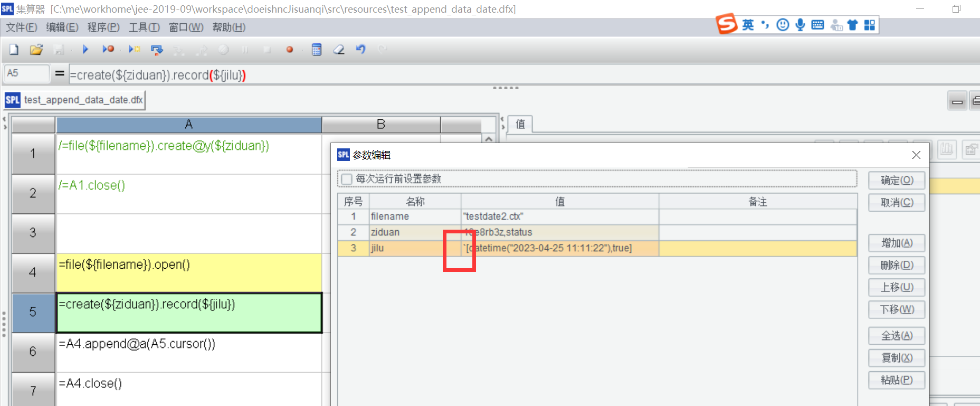This screenshot has width=980, height=406.
Task: Select column A header in the grid
Action: [189, 125]
